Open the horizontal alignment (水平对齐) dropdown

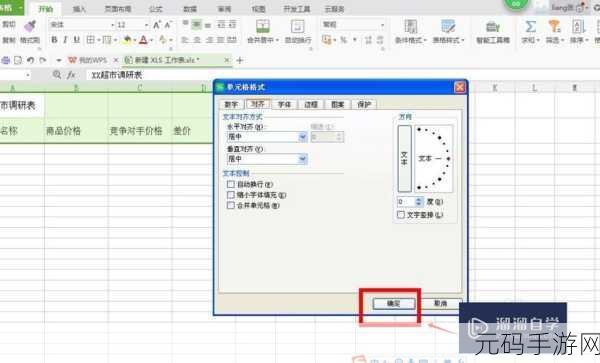click(x=303, y=137)
